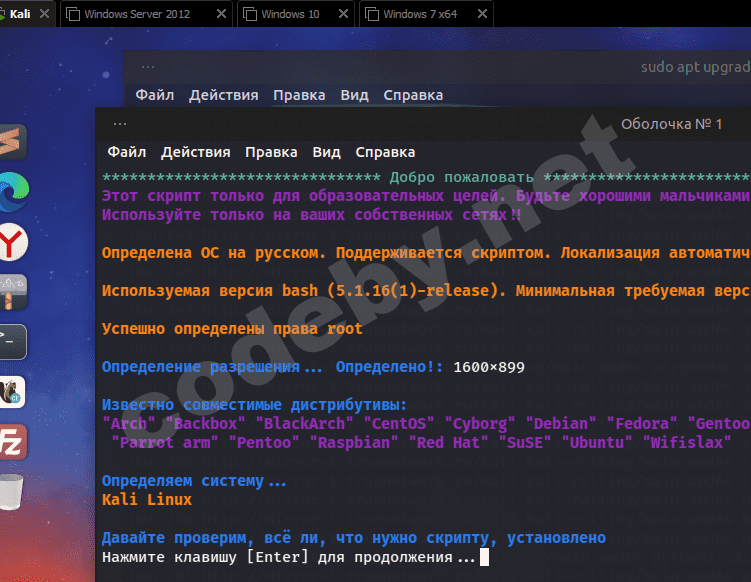Click the background terminal's three-dots window menu
751x582 pixels.
[148, 68]
